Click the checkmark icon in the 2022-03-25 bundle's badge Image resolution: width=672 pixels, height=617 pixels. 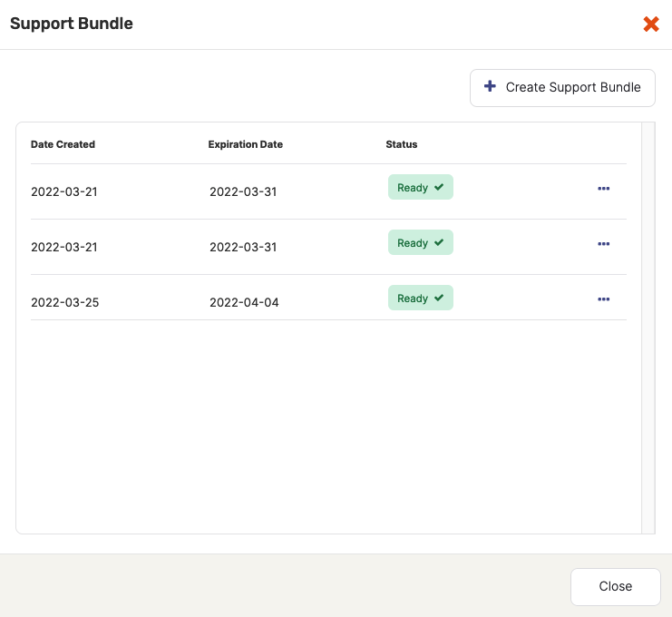[x=439, y=299]
